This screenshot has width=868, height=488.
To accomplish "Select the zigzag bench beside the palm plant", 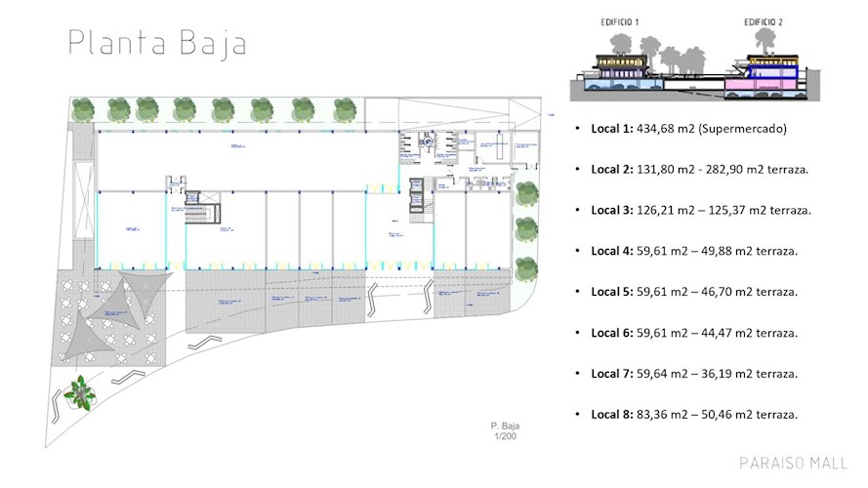I will [x=128, y=376].
